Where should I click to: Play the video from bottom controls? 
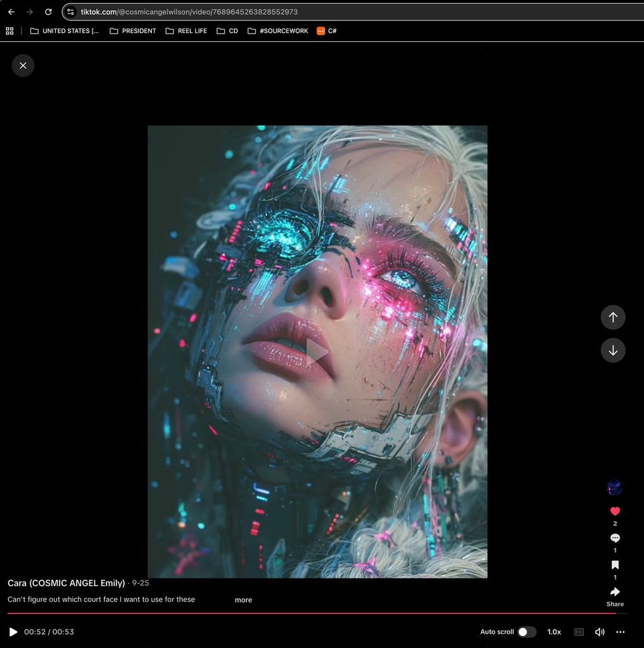(x=13, y=632)
